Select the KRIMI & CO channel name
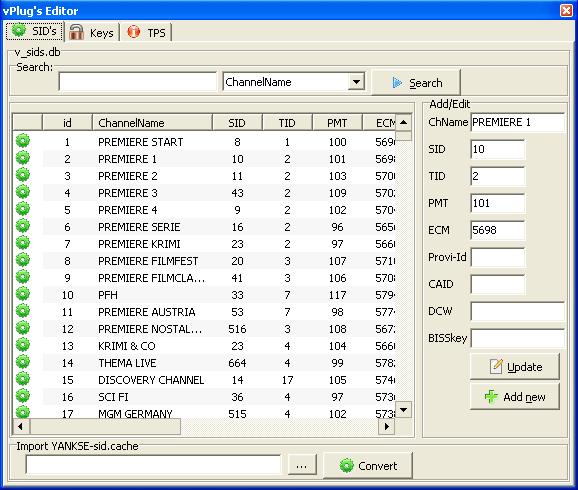The width and height of the screenshot is (578, 490). [x=126, y=346]
